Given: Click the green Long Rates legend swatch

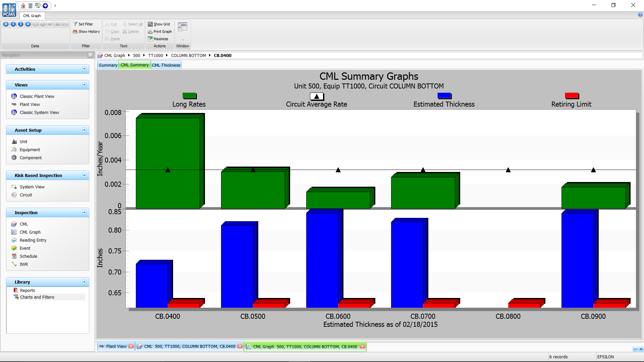Looking at the screenshot, I should [x=190, y=96].
